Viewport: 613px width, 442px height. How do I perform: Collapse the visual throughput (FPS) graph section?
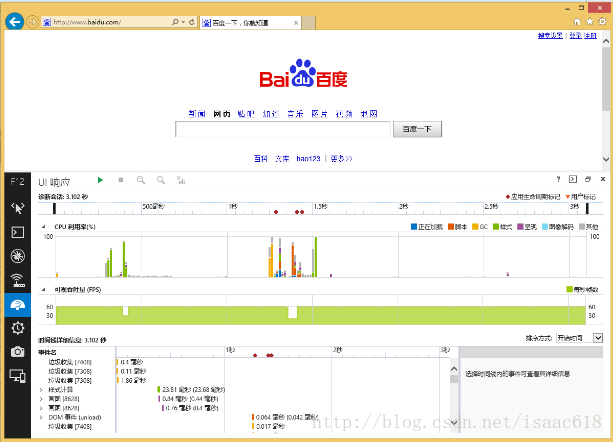click(43, 290)
